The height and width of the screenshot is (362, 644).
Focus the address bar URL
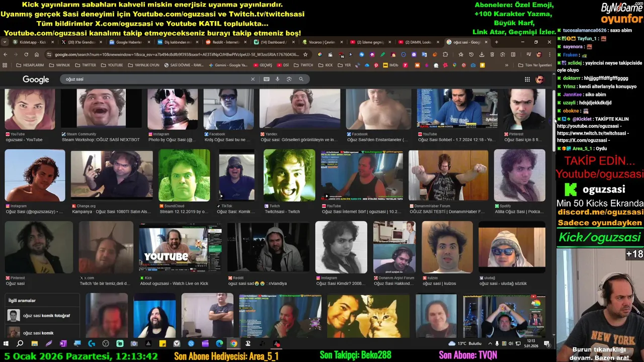(x=177, y=54)
